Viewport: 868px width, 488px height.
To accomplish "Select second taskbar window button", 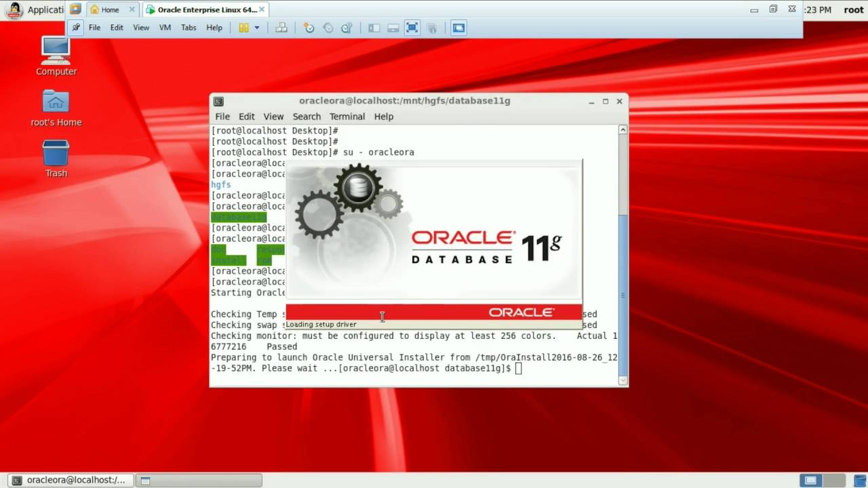I will pyautogui.click(x=198, y=480).
